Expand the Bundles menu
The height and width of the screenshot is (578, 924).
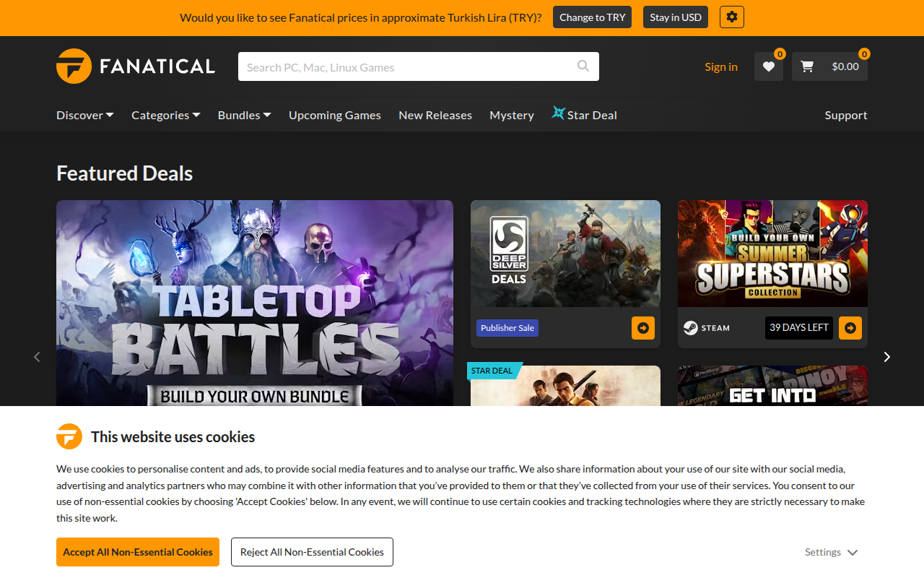[245, 115]
